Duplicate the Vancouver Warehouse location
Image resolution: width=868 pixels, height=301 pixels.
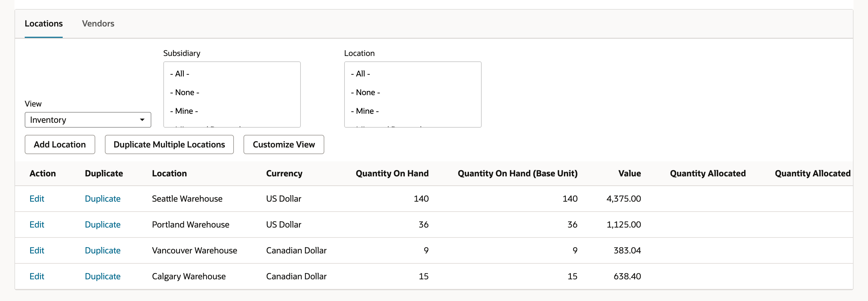[103, 250]
